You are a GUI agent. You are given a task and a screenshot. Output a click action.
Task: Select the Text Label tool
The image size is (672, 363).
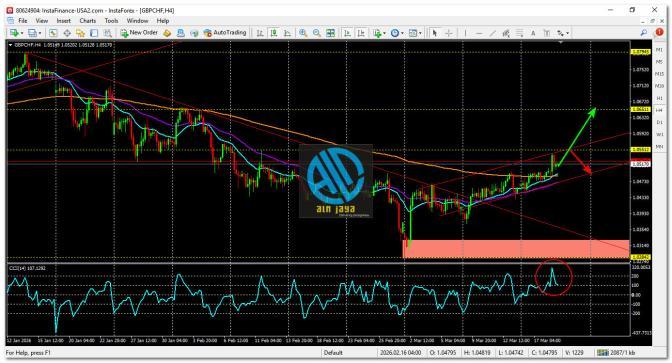click(x=547, y=33)
